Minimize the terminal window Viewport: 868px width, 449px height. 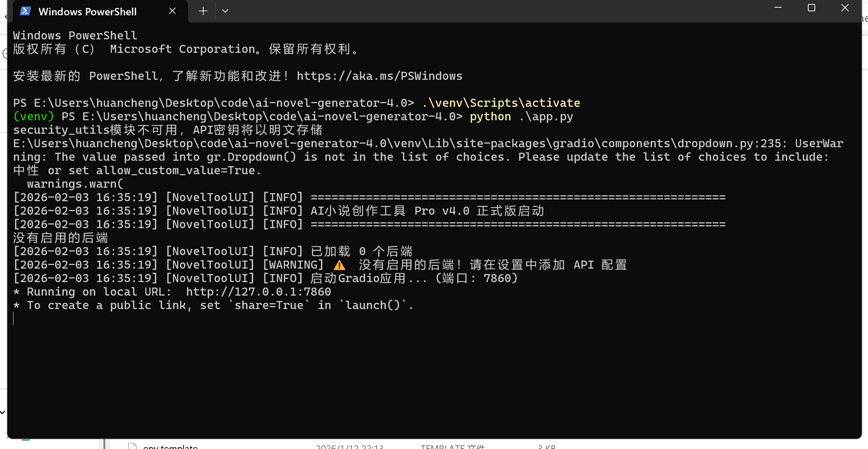[778, 8]
